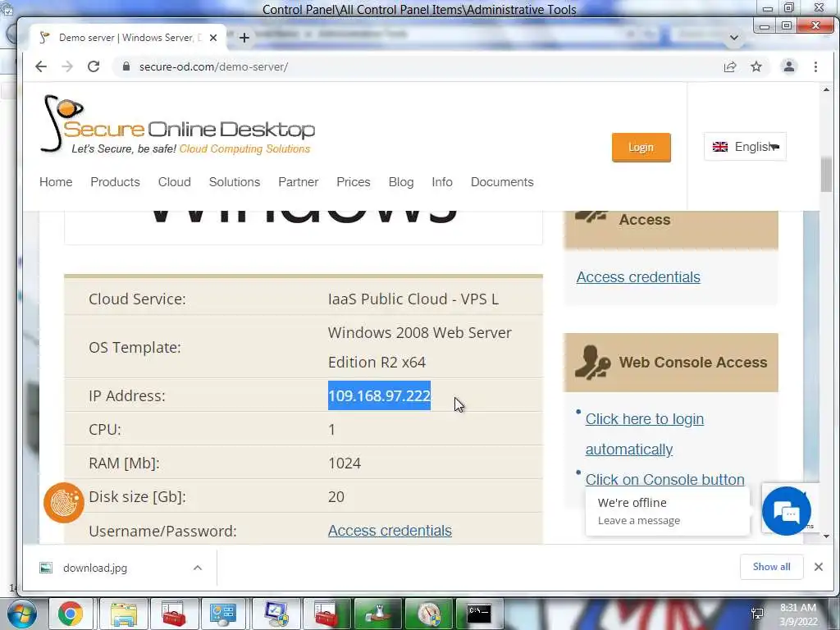The image size is (840, 630).
Task: Open Access credentials link in table
Action: [390, 531]
